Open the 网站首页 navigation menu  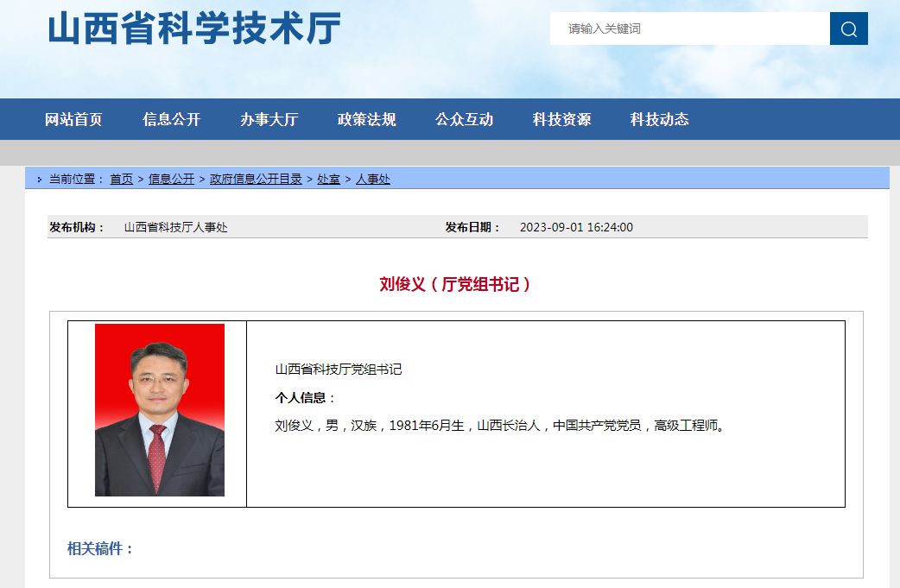[75, 119]
